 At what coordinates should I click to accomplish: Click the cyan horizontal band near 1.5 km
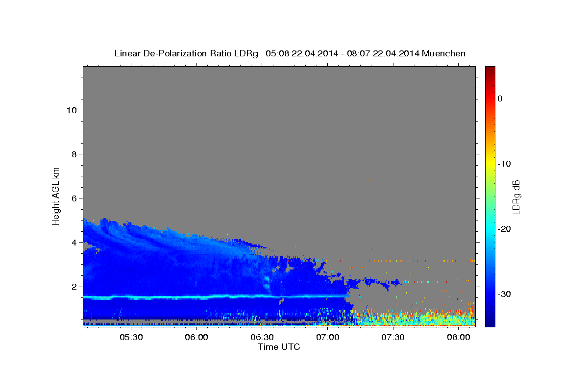coord(216,297)
